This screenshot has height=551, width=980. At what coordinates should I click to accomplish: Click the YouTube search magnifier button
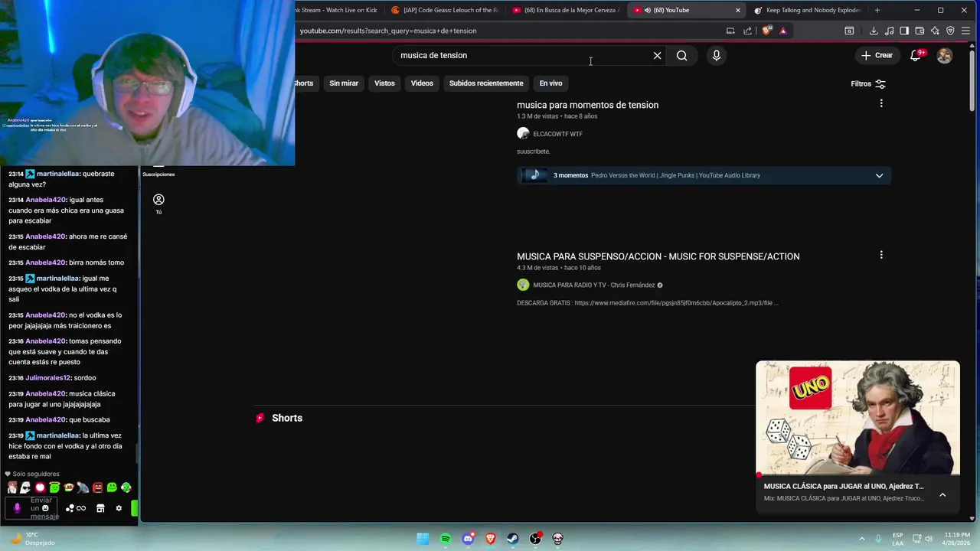[681, 55]
